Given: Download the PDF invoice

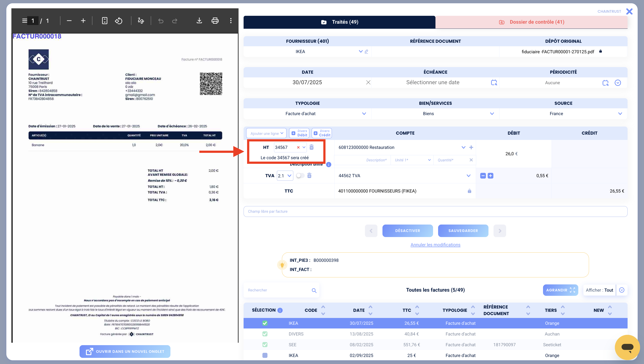Looking at the screenshot, I should (199, 21).
